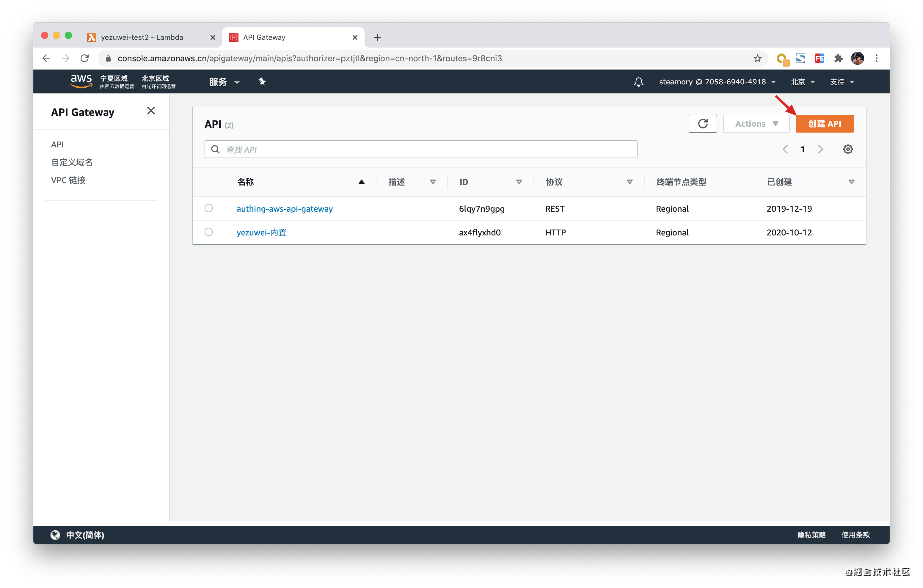Select the yezuwei-内置 radio button
This screenshot has height=588, width=923.
(208, 232)
